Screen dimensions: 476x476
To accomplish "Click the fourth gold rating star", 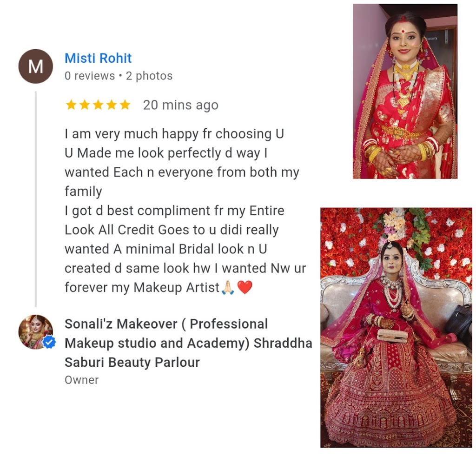I will pyautogui.click(x=112, y=105).
